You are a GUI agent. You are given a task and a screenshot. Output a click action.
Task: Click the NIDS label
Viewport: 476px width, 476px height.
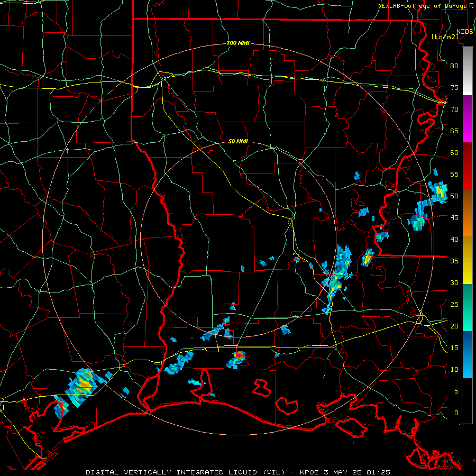pyautogui.click(x=464, y=32)
